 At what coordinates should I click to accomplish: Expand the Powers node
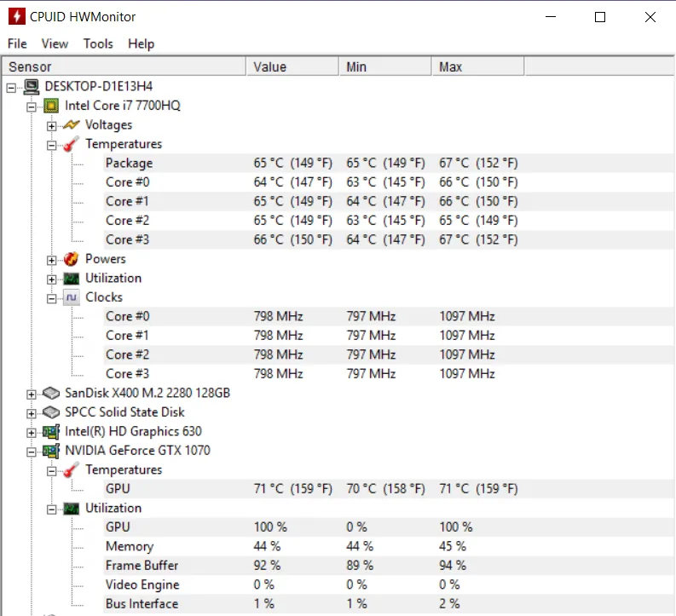coord(52,260)
